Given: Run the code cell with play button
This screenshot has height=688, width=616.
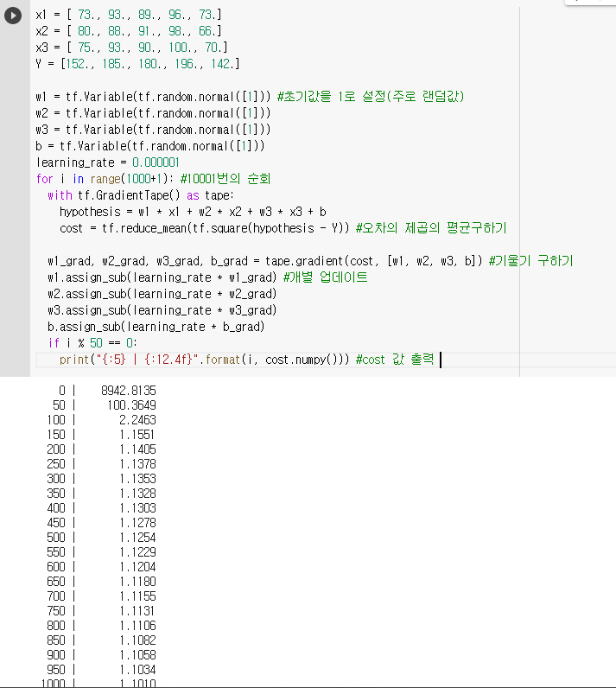Looking at the screenshot, I should (x=13, y=16).
